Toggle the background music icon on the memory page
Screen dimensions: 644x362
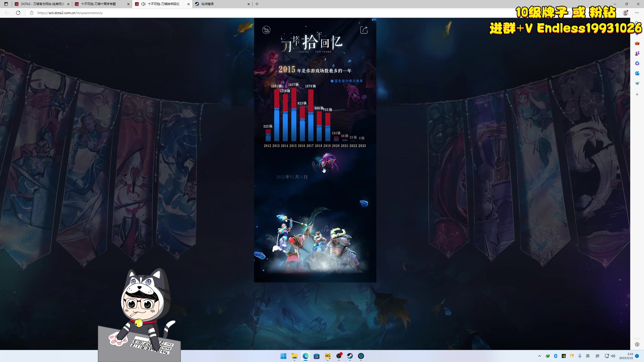click(x=266, y=30)
